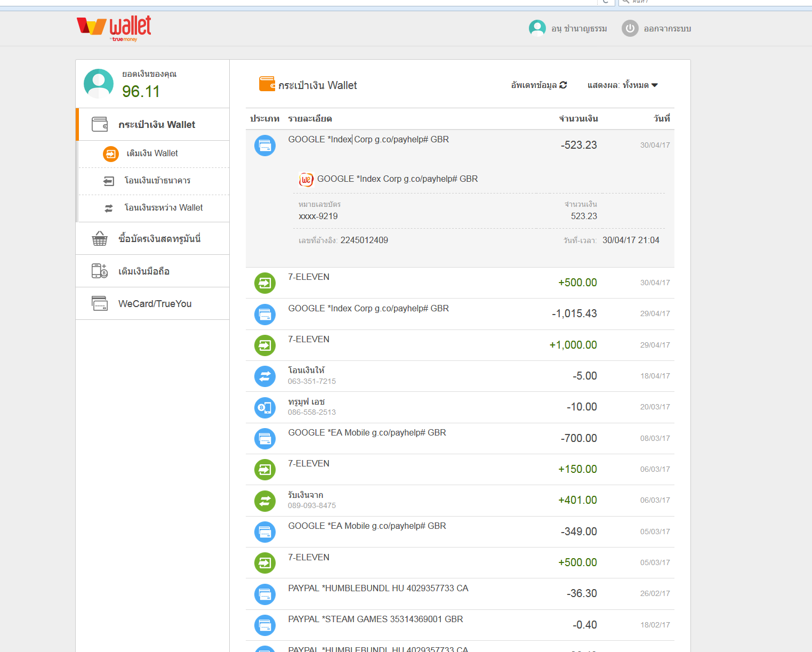Click green deposit icon of +500.00 on 30/04/17

tap(265, 283)
